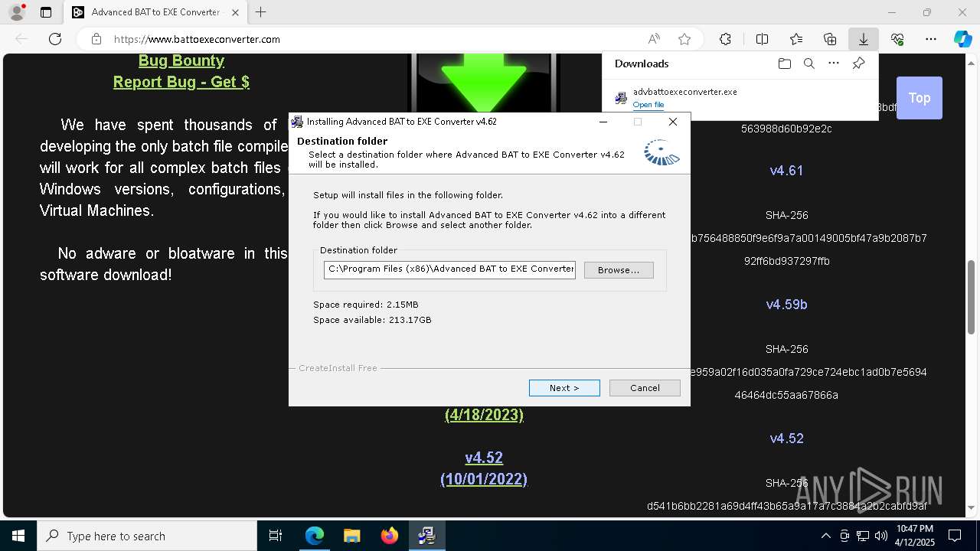The width and height of the screenshot is (980, 551).
Task: Launch Firefox from the taskbar
Action: pyautogui.click(x=389, y=536)
